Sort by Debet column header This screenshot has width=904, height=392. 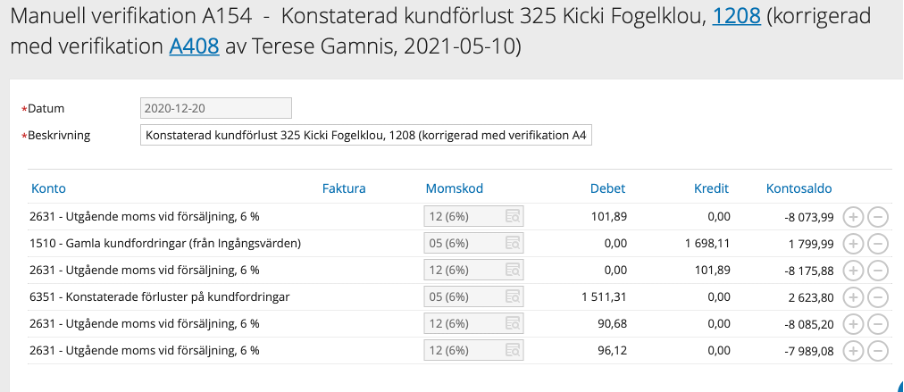608,189
